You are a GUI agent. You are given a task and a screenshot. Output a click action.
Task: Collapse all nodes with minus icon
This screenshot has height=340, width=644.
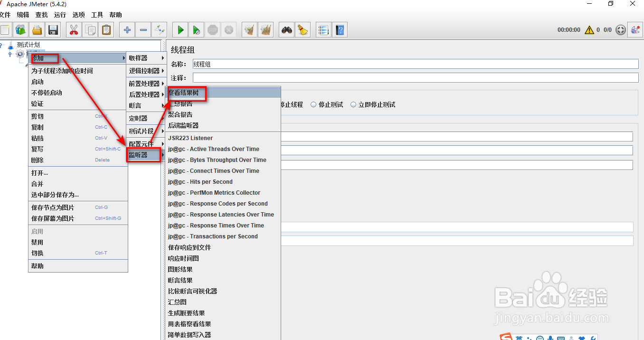[x=143, y=30]
